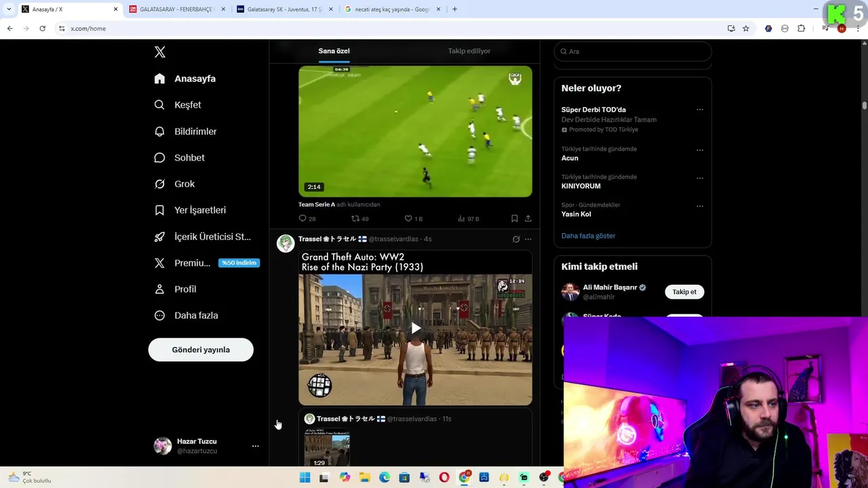Close the Anasayfa / X browser tab
The height and width of the screenshot is (488, 868).
(x=115, y=9)
